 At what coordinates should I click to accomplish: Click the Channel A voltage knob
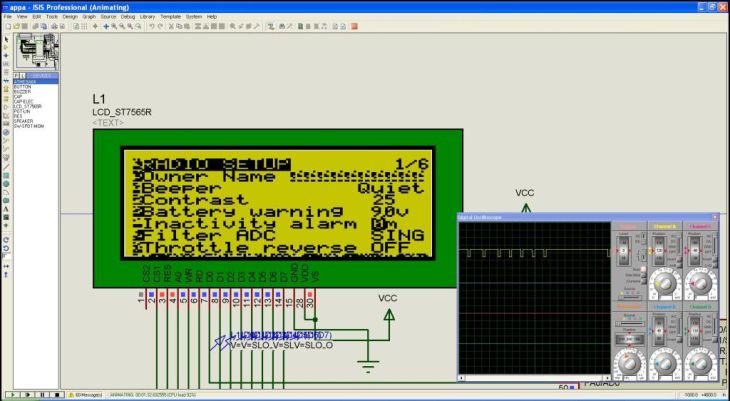click(x=666, y=284)
